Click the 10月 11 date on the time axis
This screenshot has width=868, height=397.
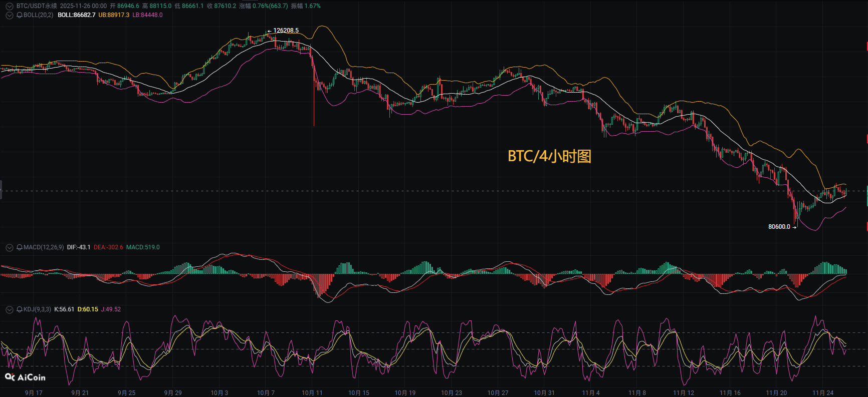(312, 393)
